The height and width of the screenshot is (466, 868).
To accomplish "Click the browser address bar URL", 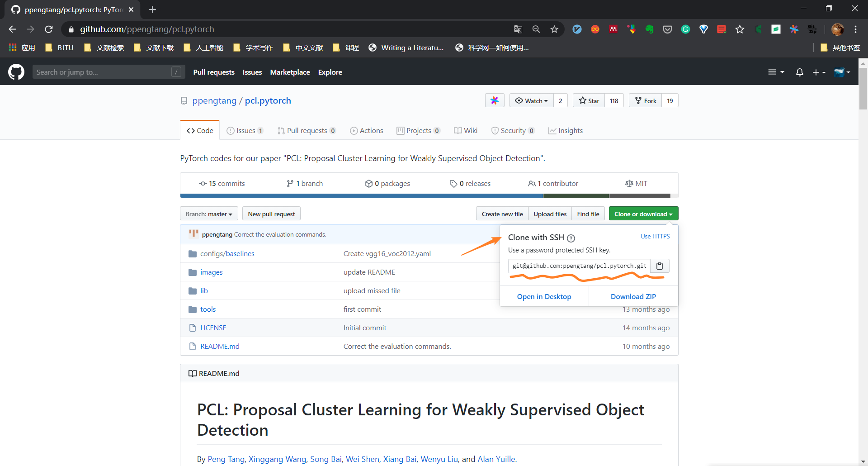I will point(147,29).
